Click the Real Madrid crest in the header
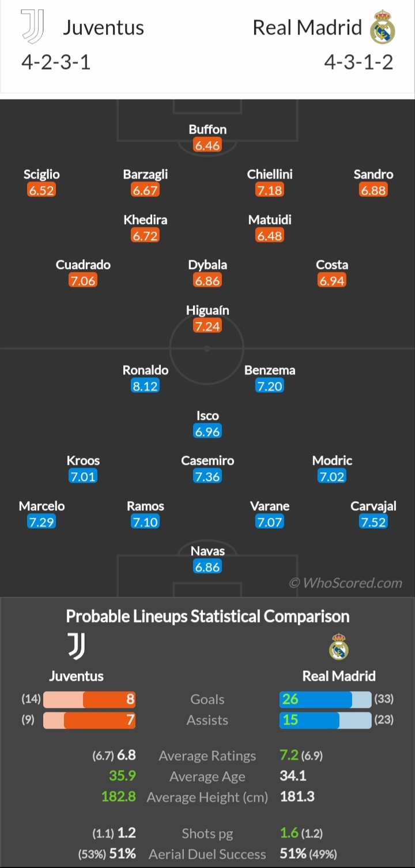The height and width of the screenshot is (868, 415). pyautogui.click(x=382, y=27)
